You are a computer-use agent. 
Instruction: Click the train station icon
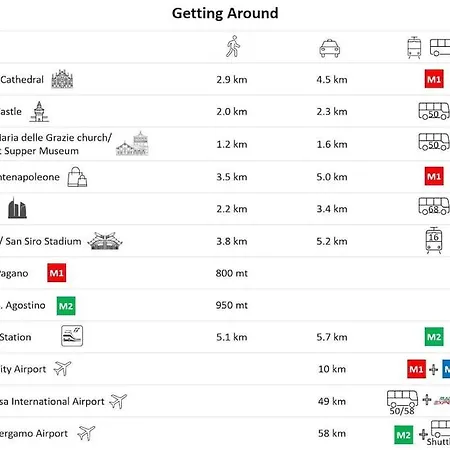(x=72, y=336)
